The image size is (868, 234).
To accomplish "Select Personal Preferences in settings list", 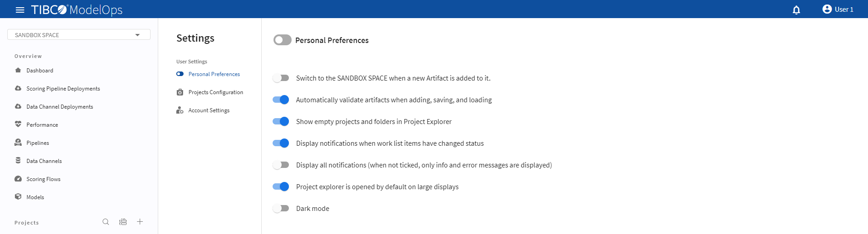I will pyautogui.click(x=214, y=74).
